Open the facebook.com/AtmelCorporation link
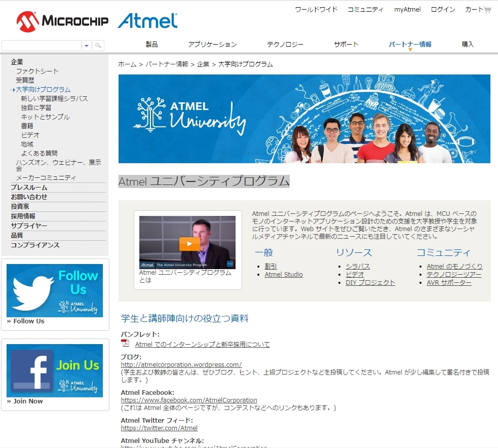This screenshot has height=448, width=498. coord(189,400)
